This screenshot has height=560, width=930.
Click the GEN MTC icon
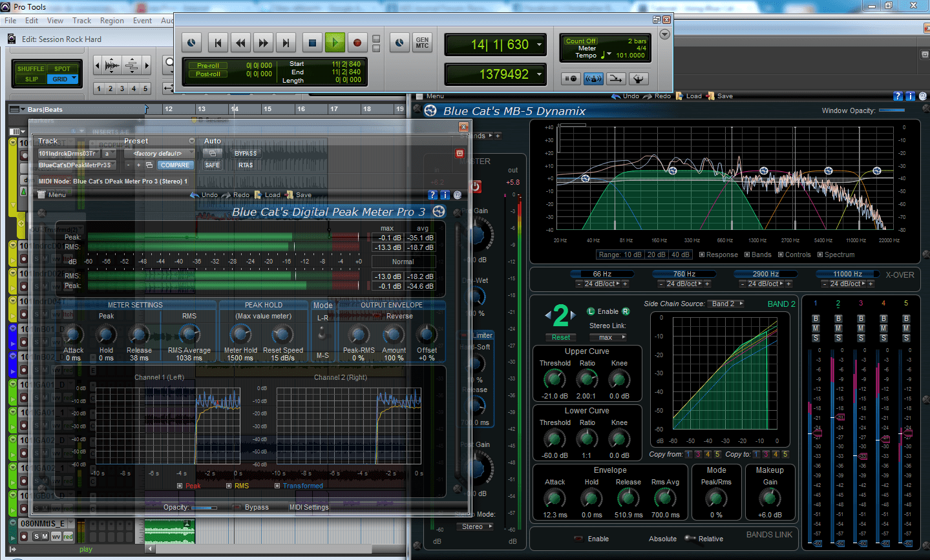click(x=422, y=43)
